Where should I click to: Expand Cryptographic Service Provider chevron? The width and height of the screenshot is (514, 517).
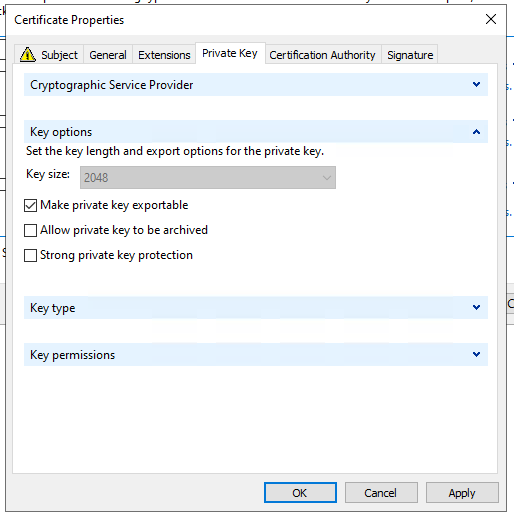pyautogui.click(x=476, y=84)
